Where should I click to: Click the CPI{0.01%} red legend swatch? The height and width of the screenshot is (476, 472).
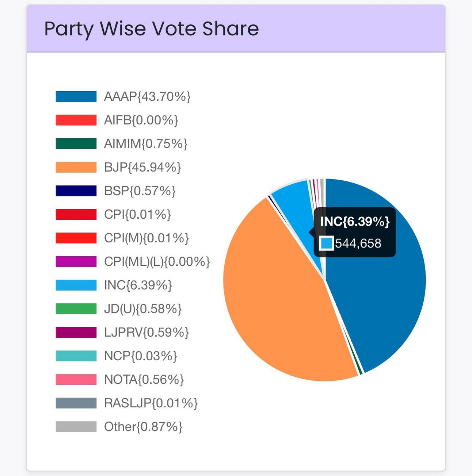click(76, 214)
